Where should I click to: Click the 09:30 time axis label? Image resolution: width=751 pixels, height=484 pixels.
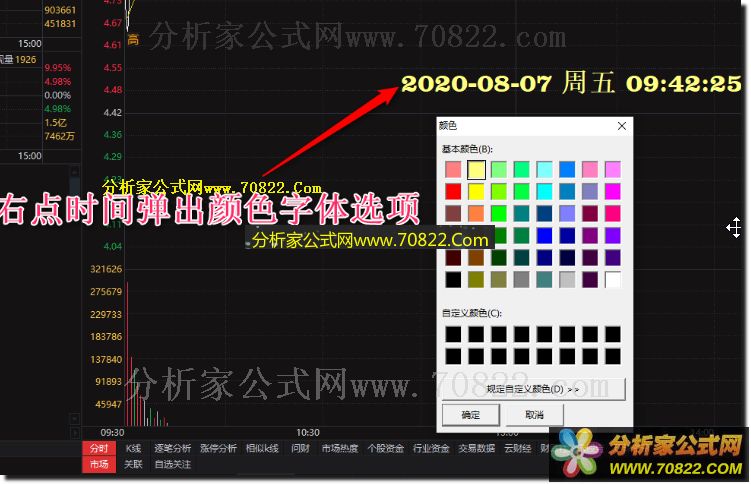(112, 432)
